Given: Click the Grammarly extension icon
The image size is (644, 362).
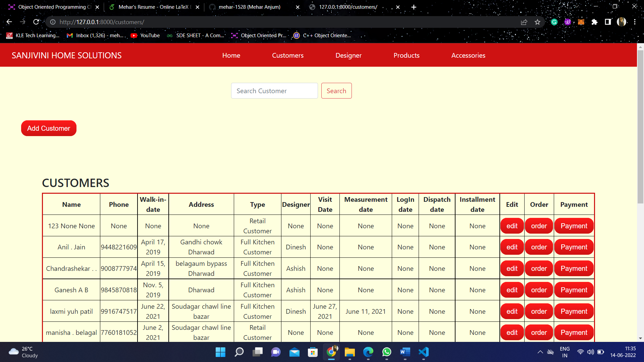Looking at the screenshot, I should (x=554, y=22).
